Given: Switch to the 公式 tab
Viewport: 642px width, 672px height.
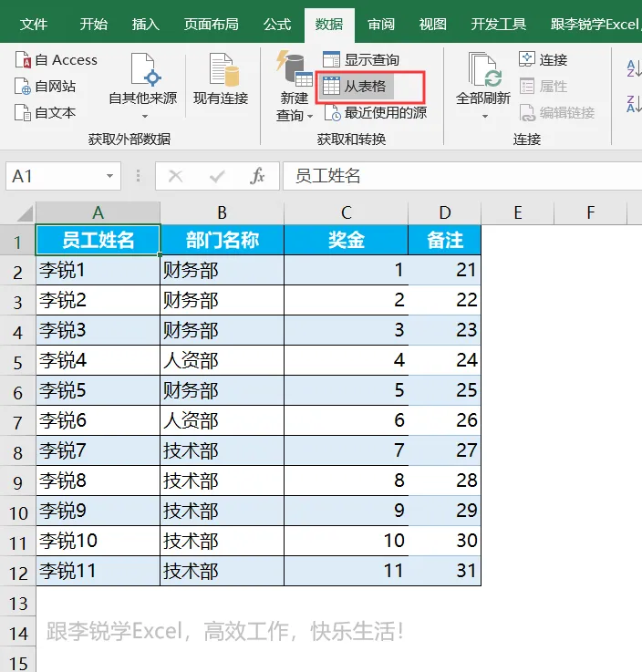Looking at the screenshot, I should point(277,25).
